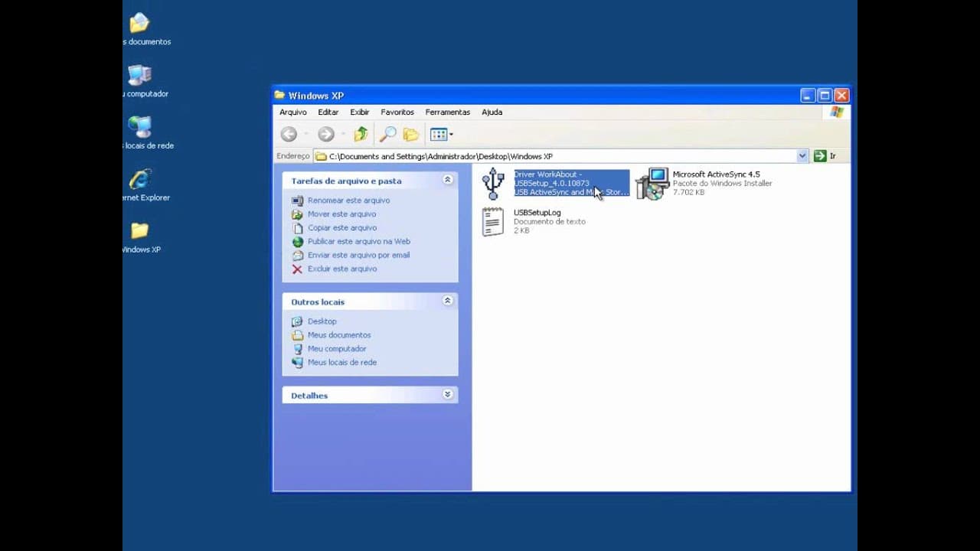Click the Desktop link in Outros locais
980x551 pixels.
pyautogui.click(x=322, y=321)
